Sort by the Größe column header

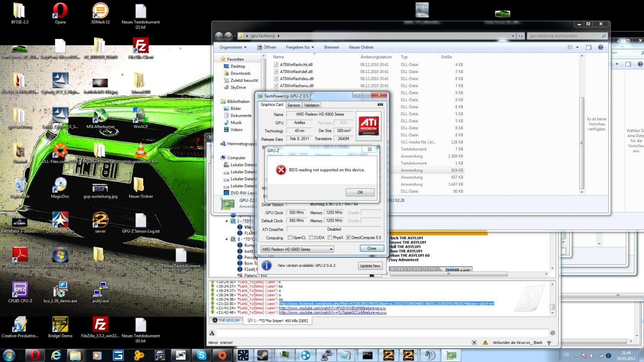pyautogui.click(x=446, y=57)
